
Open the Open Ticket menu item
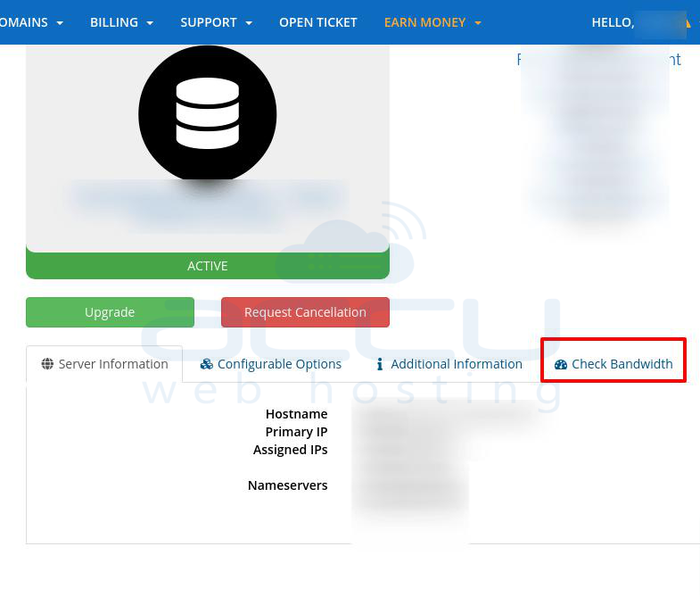pos(317,22)
